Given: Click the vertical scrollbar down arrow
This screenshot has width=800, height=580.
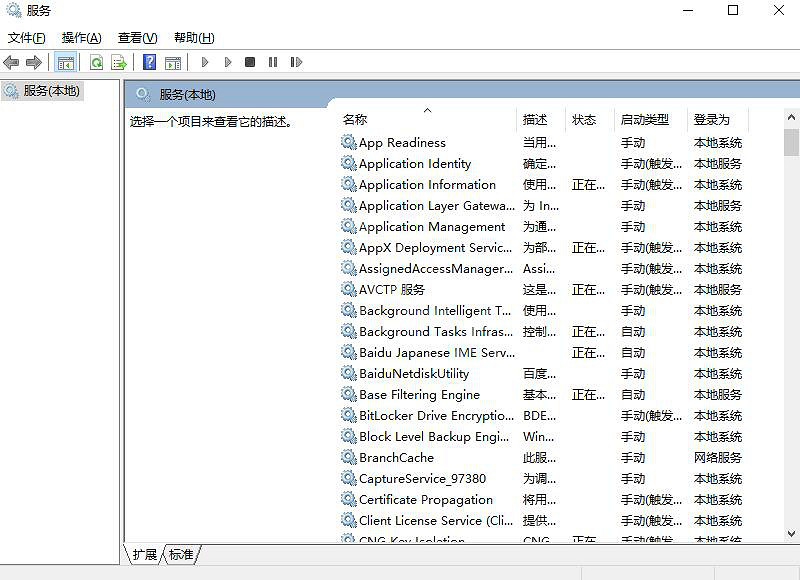Looking at the screenshot, I should click(791, 534).
